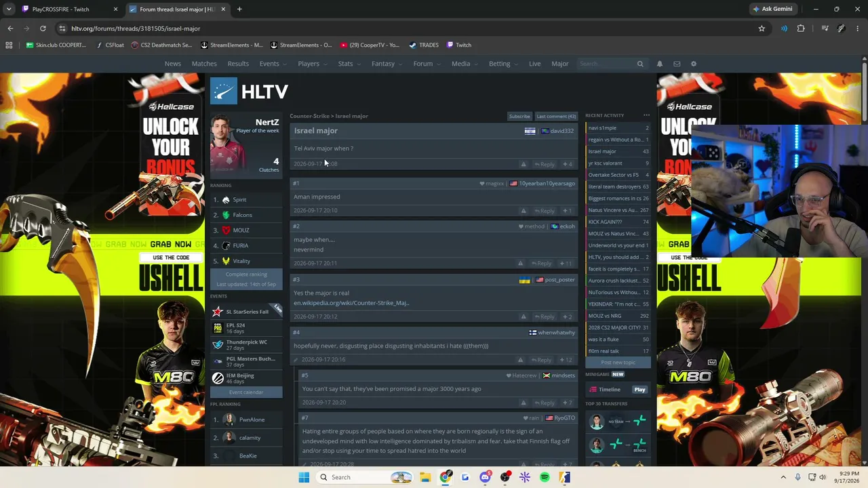Go to the News section
The image size is (868, 488).
(x=173, y=64)
